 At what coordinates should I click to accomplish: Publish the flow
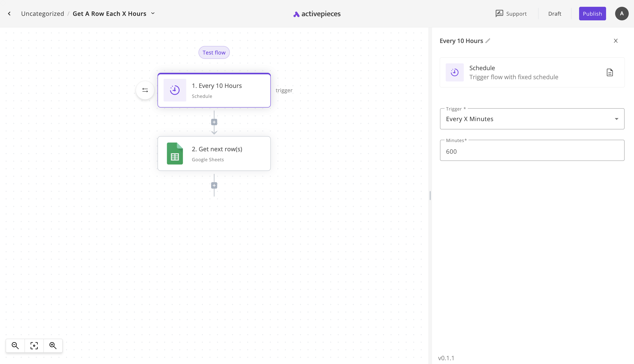tap(592, 14)
